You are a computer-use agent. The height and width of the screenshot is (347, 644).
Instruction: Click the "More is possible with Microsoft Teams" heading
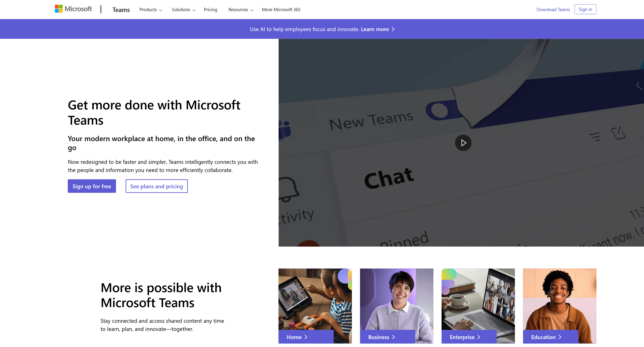pos(161,295)
